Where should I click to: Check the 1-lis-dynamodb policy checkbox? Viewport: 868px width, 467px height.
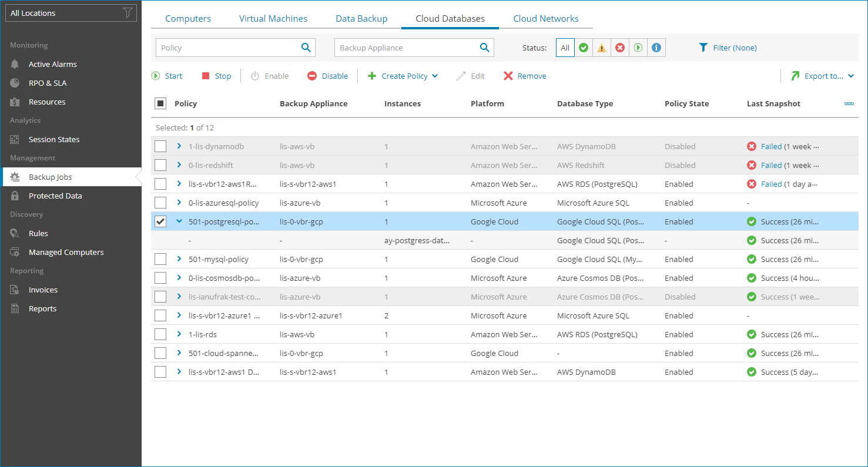[160, 146]
